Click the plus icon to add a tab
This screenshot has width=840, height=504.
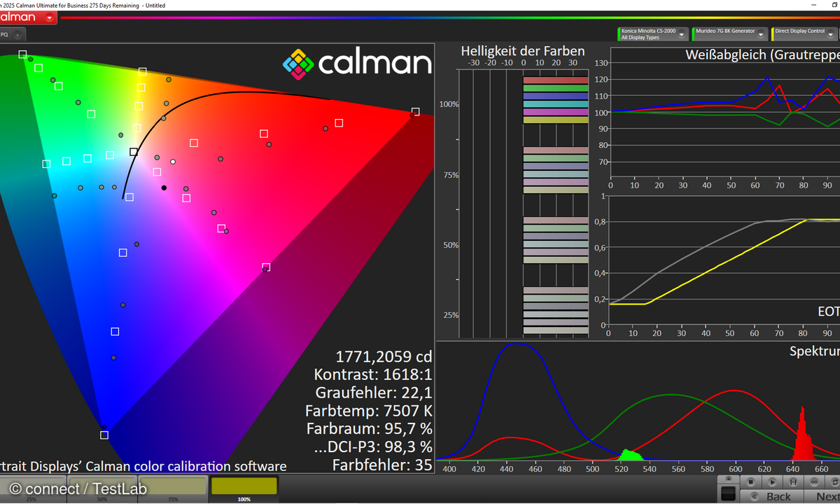pyautogui.click(x=17, y=34)
